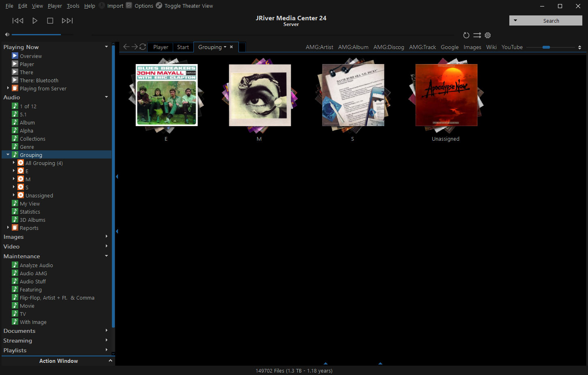The image size is (588, 375).
Task: Open the View menu
Action: pos(37,6)
